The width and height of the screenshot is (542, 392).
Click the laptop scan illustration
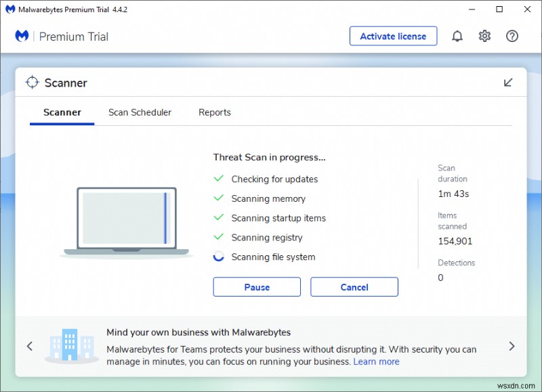127,223
